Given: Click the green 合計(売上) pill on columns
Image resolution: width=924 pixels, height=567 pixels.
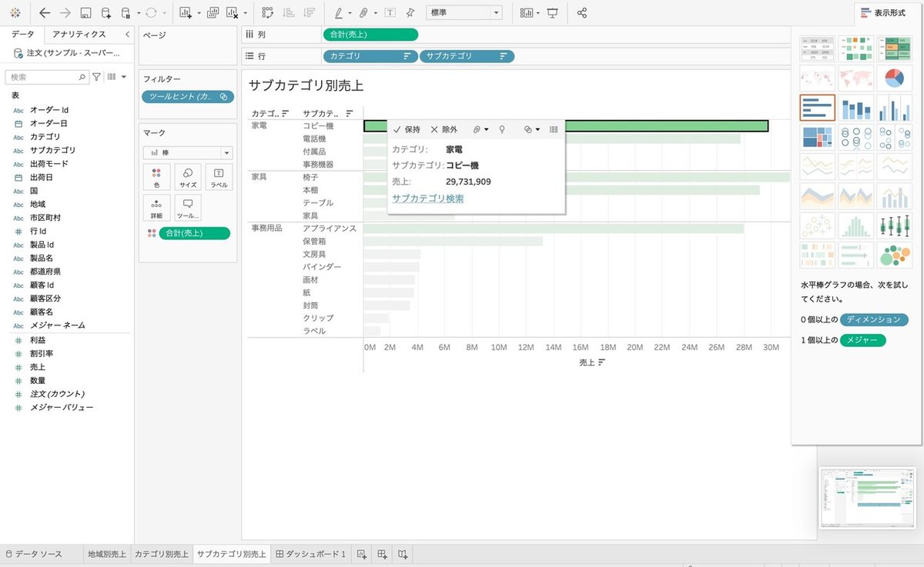Looking at the screenshot, I should coord(370,34).
